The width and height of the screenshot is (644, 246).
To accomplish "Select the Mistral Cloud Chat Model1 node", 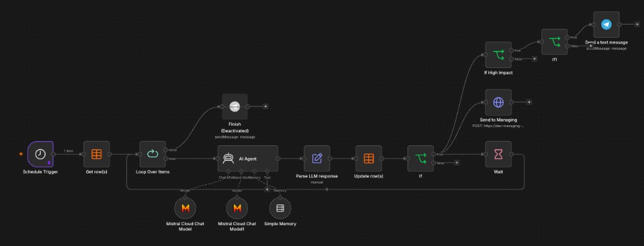I will [237, 208].
